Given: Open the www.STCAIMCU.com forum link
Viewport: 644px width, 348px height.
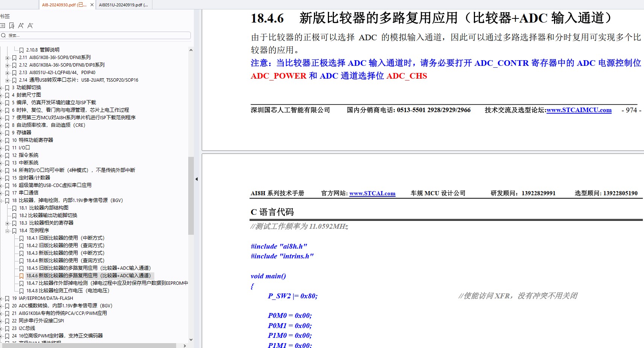Looking at the screenshot, I should pyautogui.click(x=579, y=110).
